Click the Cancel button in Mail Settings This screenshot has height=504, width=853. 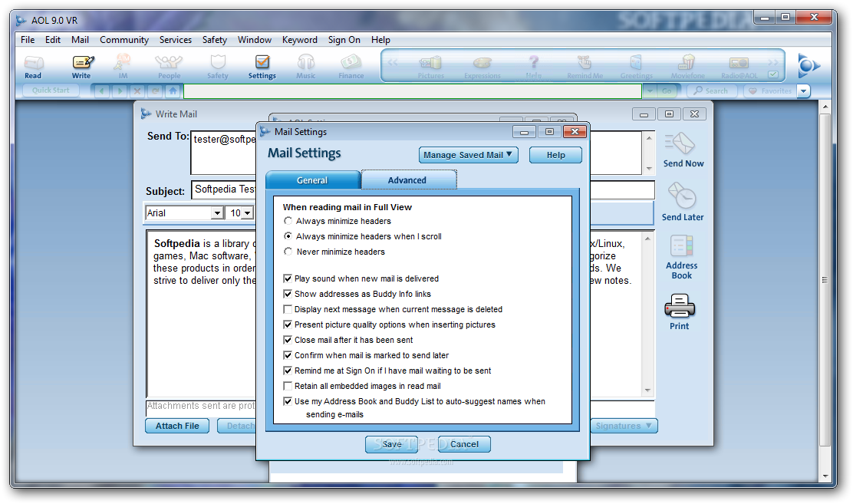464,444
